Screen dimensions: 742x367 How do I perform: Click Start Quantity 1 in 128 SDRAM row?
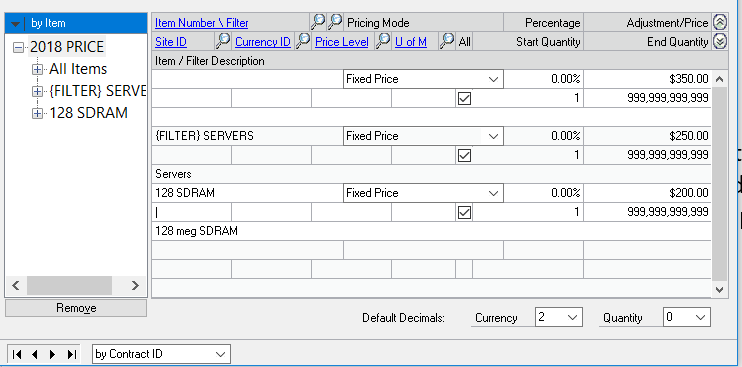pos(528,212)
